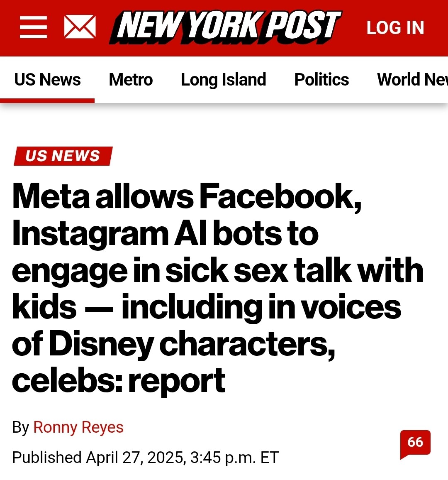Open author Ronny Reyes profile link

pyautogui.click(x=78, y=427)
